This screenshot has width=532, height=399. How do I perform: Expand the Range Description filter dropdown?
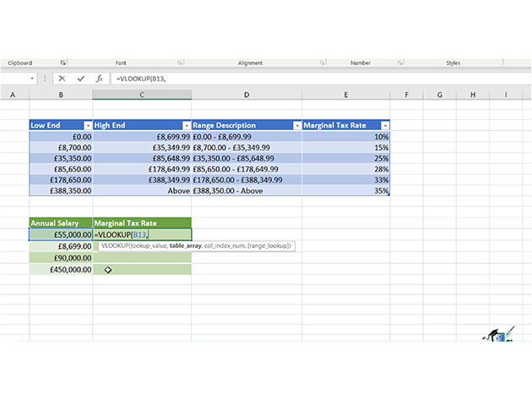[296, 125]
